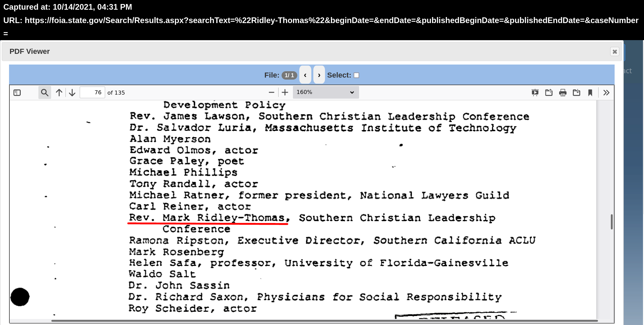Toggle the PDF sidebar panel
Screen dimensions: 644x325
(17, 93)
